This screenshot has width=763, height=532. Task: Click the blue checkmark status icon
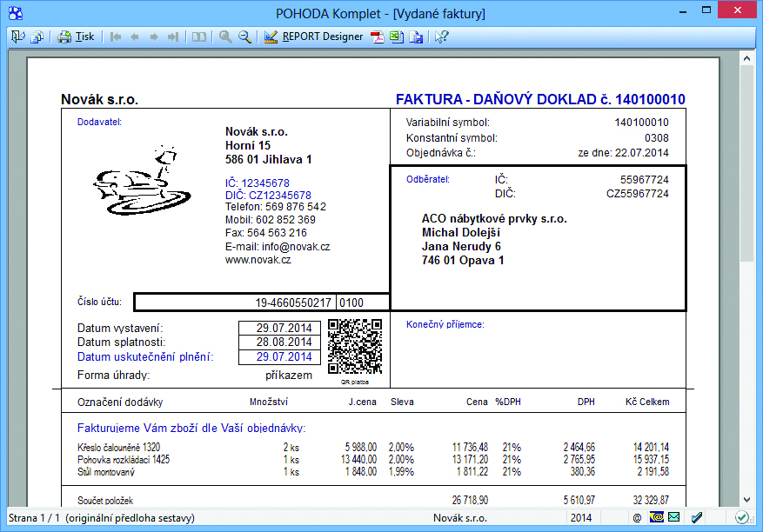pos(697,517)
